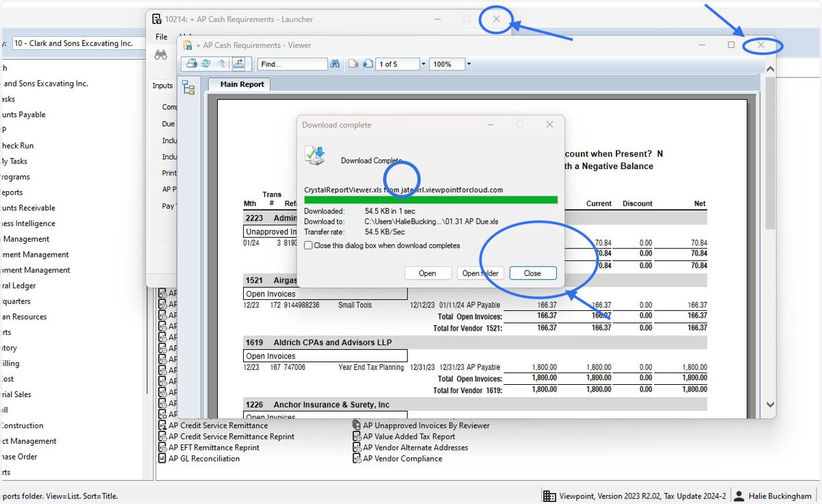Open the page number dropdown arrow

click(423, 64)
